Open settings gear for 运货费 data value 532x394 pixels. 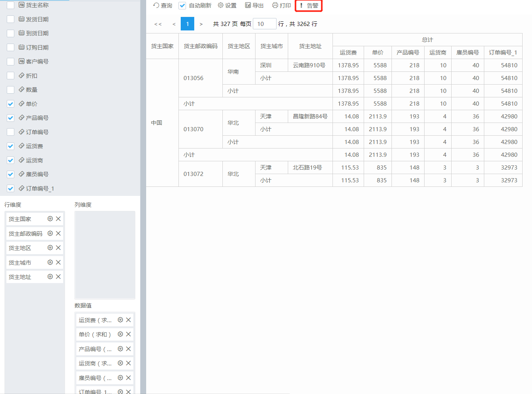[x=120, y=320]
